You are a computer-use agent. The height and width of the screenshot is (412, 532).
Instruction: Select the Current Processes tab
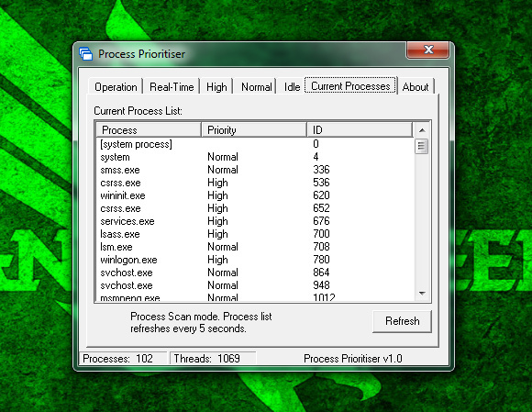350,86
